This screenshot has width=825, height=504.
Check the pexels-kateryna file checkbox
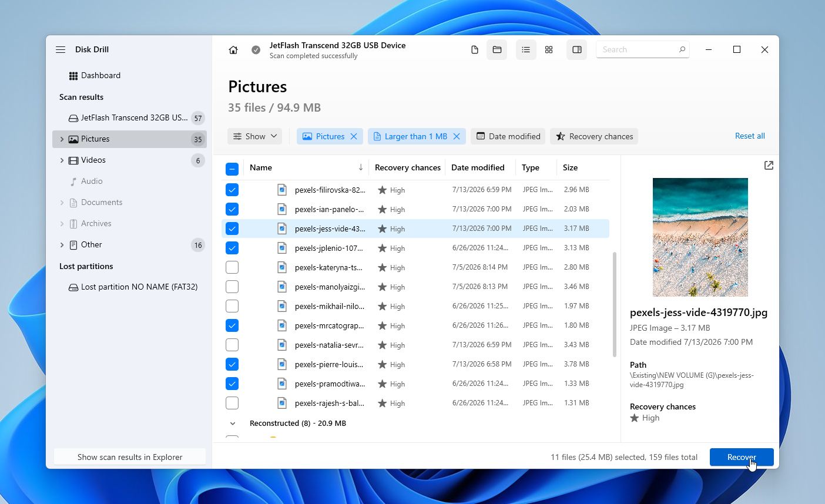pyautogui.click(x=232, y=267)
